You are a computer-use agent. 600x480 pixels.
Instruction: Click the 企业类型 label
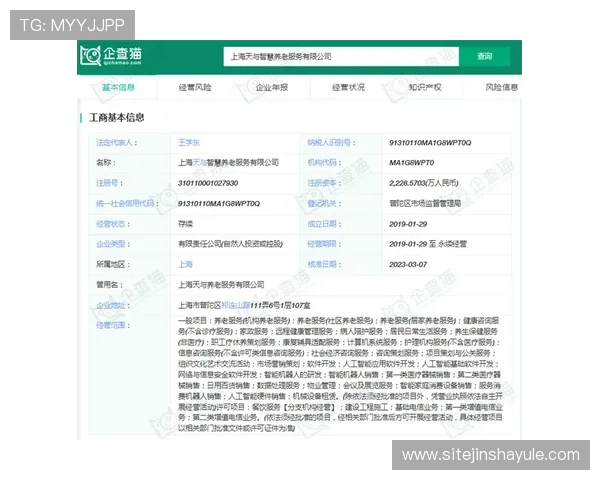tap(113, 244)
